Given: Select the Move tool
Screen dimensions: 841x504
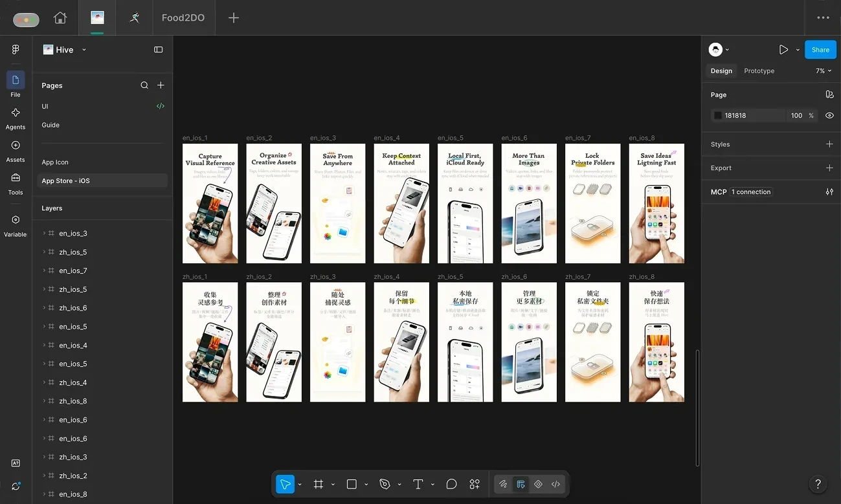Looking at the screenshot, I should tap(285, 484).
